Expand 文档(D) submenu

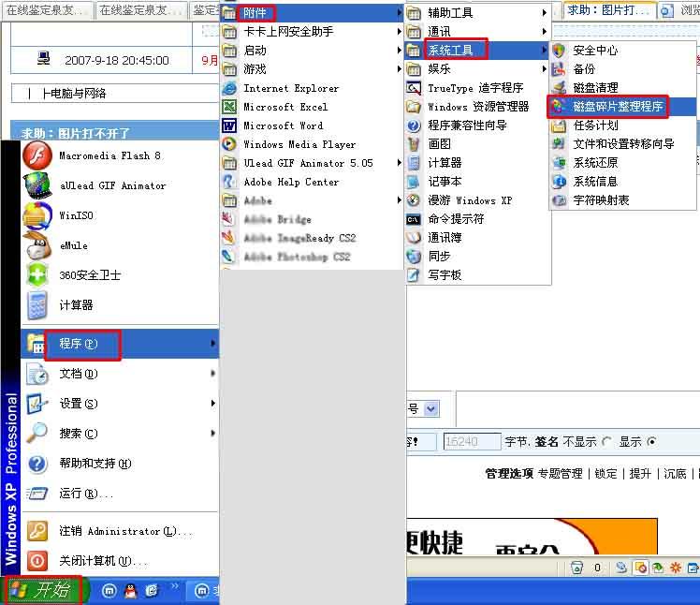[x=120, y=374]
